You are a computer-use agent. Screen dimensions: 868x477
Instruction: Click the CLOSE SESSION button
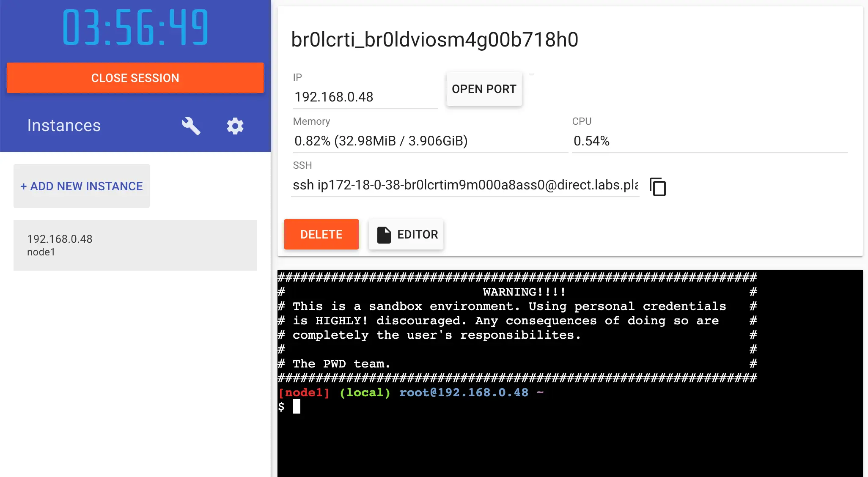point(136,77)
